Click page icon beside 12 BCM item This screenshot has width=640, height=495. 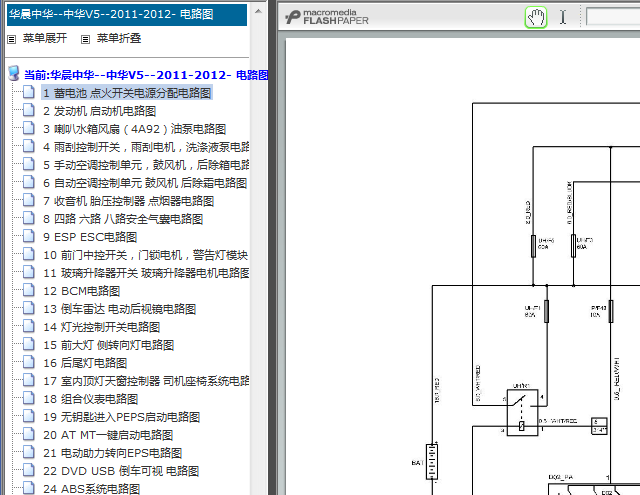[29, 290]
